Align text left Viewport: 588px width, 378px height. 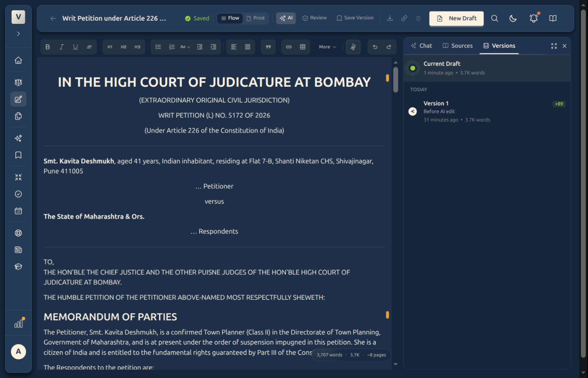point(234,47)
